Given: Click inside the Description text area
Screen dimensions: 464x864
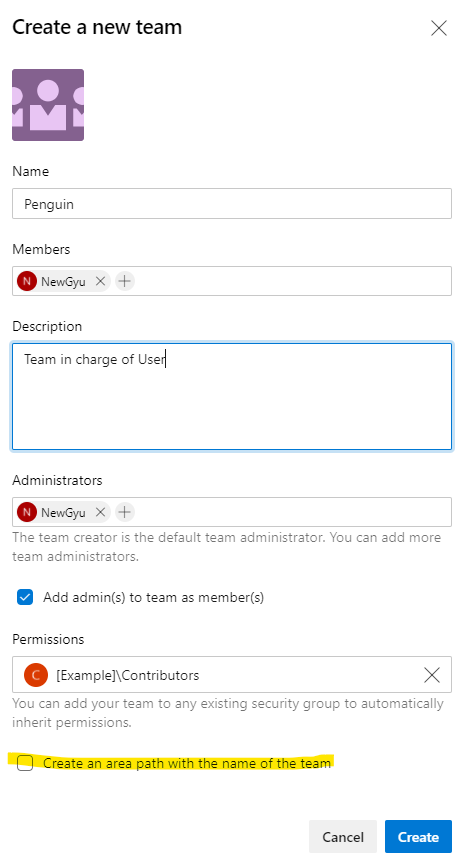Looking at the screenshot, I should pyautogui.click(x=232, y=396).
